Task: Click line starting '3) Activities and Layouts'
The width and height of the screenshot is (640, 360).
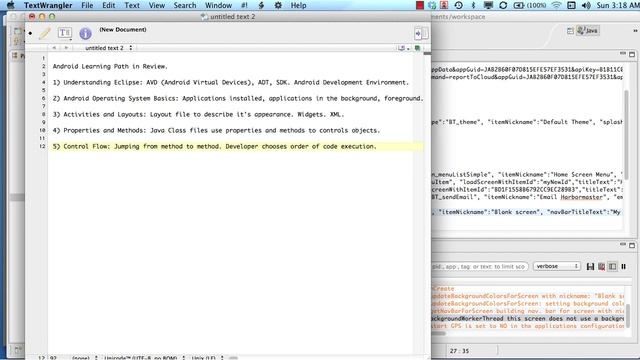Action: (198, 114)
